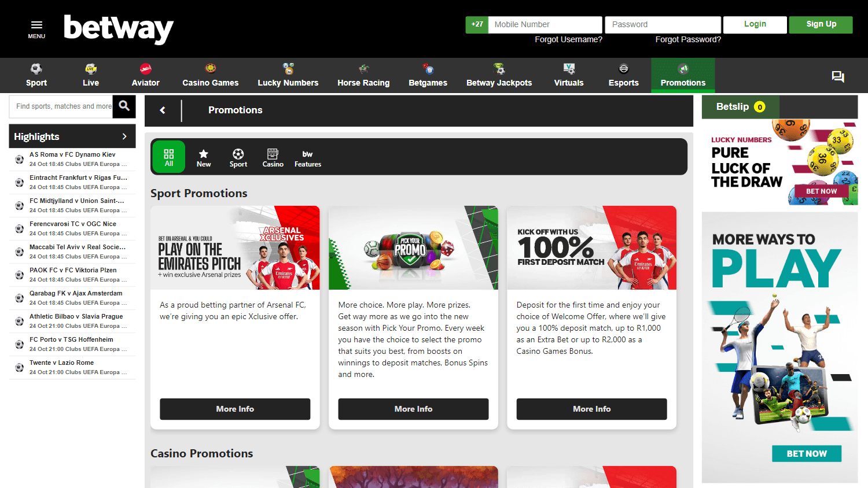Open Qarabag FK v Ajax Amsterdam match
Viewport: 868px width, 488px height.
(72, 298)
